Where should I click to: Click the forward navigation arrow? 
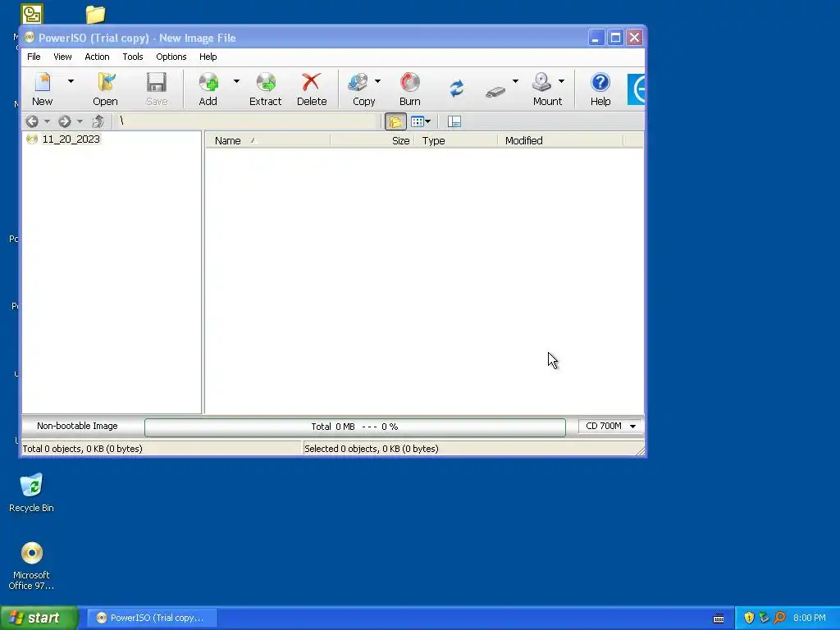(x=65, y=121)
